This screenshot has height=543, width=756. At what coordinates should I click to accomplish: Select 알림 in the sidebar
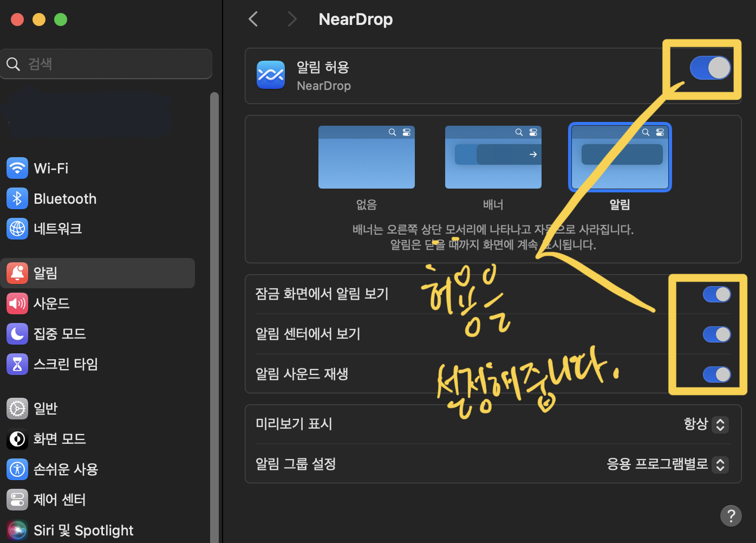click(x=97, y=273)
